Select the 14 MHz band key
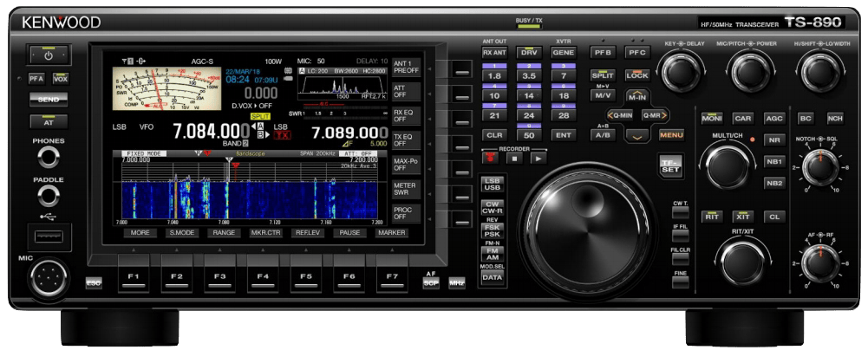Image resolution: width=868 pixels, height=350 pixels. [x=529, y=95]
